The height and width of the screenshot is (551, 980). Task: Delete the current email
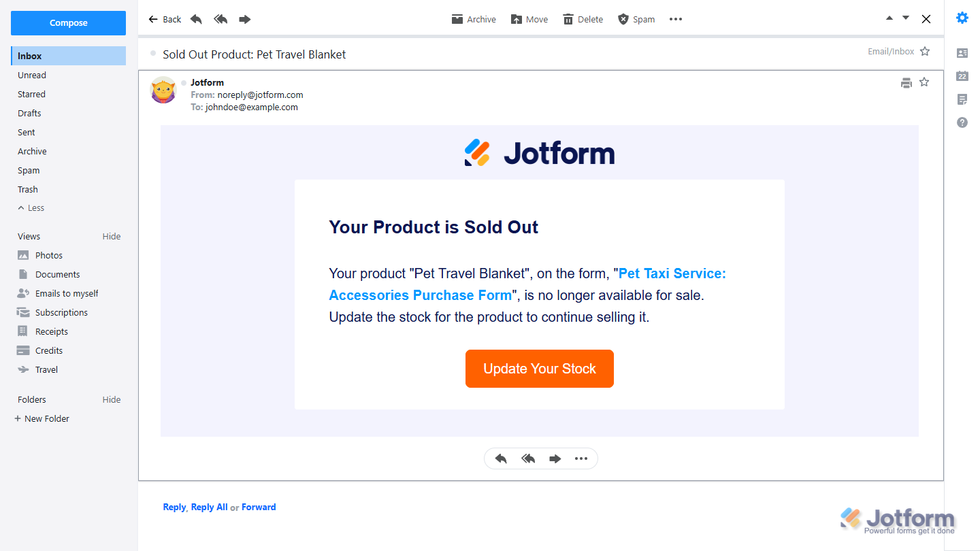click(x=583, y=19)
